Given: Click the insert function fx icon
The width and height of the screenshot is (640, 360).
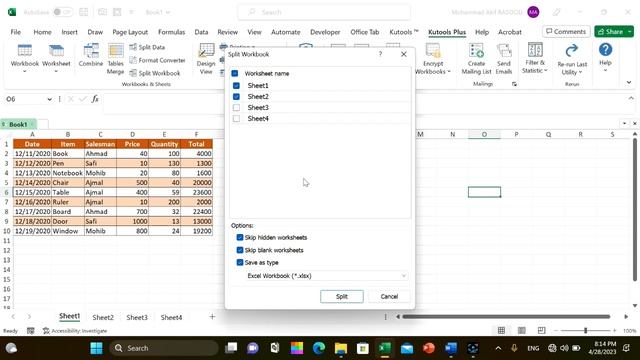Looking at the screenshot, I should (x=95, y=99).
